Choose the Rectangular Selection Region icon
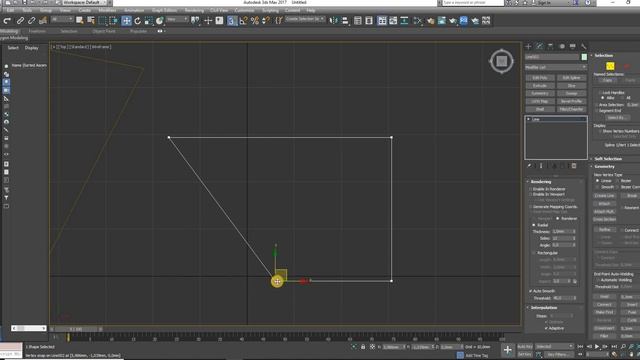Viewport: 640px width, 360px height. pyautogui.click(x=102, y=20)
